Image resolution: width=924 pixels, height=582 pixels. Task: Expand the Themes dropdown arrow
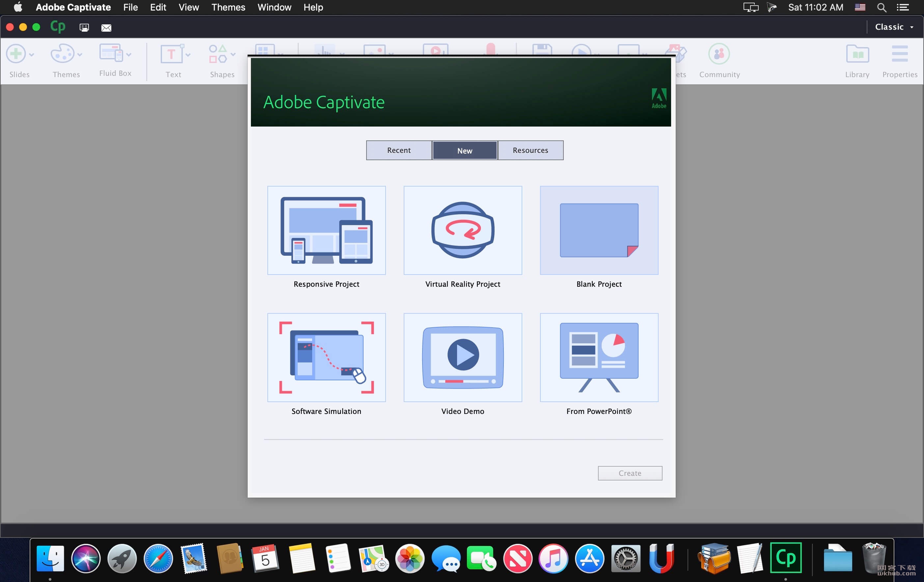point(79,55)
